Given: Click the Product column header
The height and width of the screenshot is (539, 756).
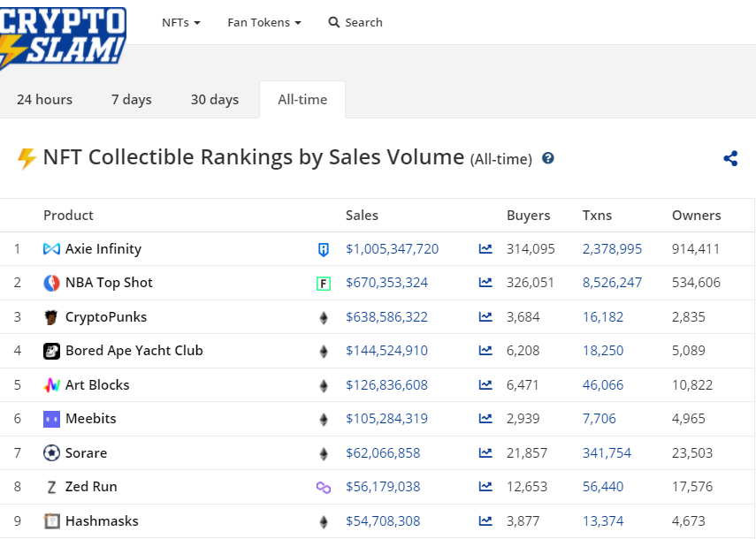Looking at the screenshot, I should [x=68, y=216].
